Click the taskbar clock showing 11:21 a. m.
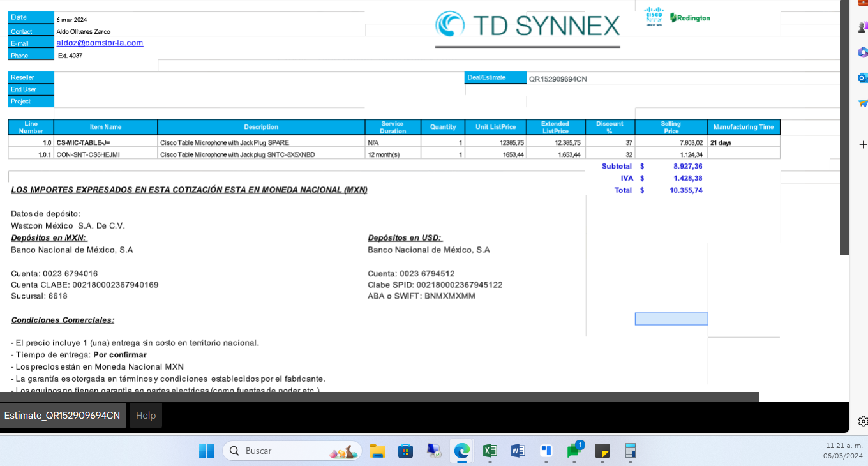The width and height of the screenshot is (868, 466). point(844,451)
